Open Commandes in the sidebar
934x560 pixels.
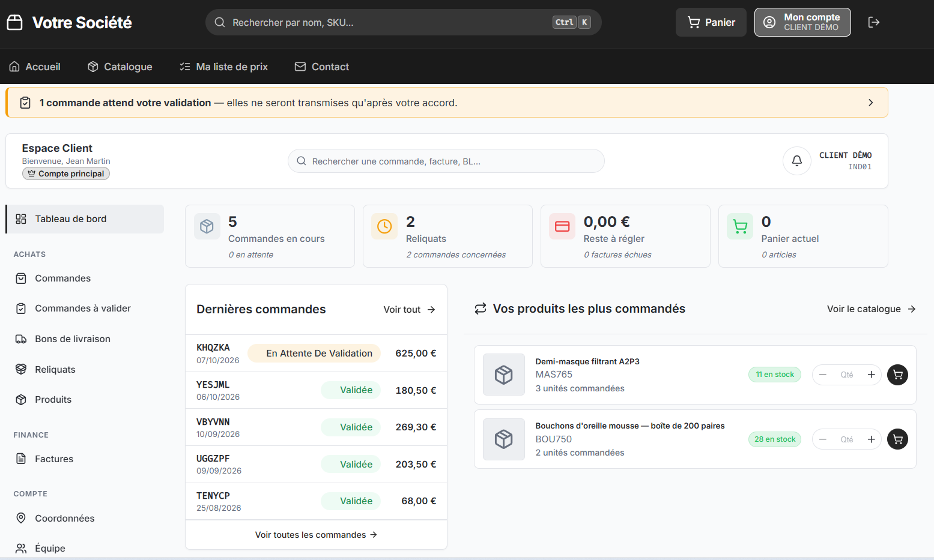pyautogui.click(x=85, y=278)
